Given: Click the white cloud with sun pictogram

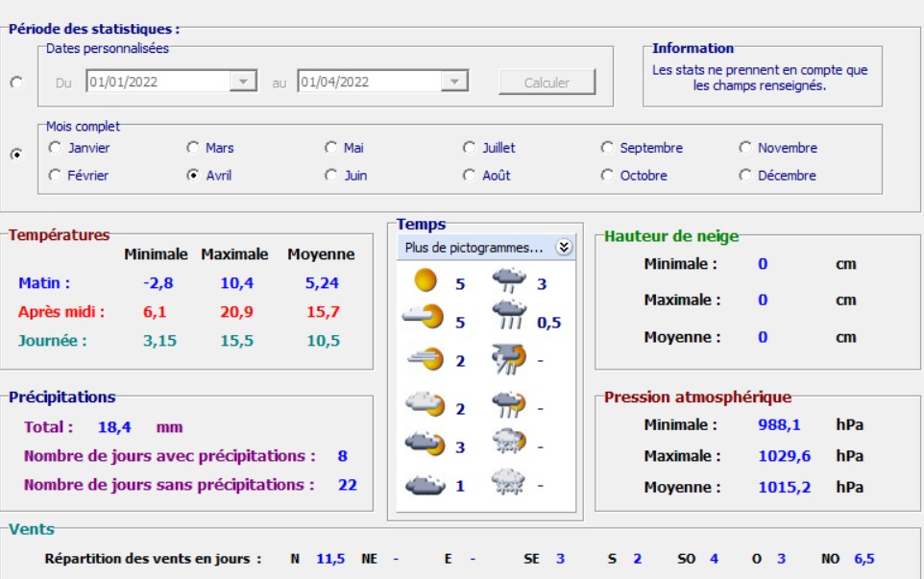Looking at the screenshot, I should click(x=425, y=404).
